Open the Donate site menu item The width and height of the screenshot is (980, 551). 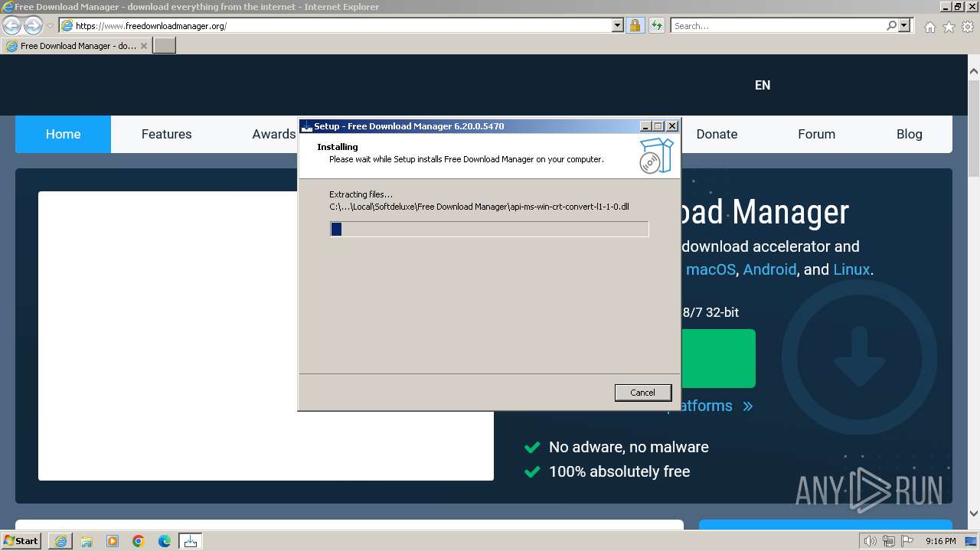coord(717,134)
